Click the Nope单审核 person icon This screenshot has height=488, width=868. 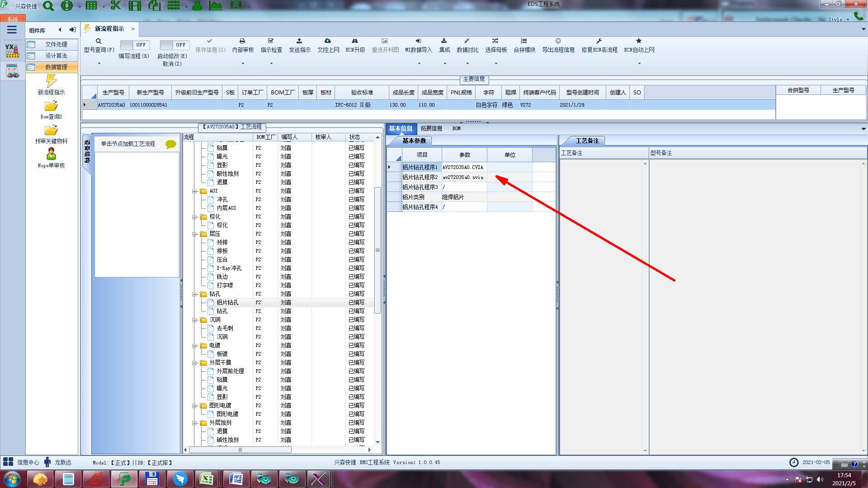(51, 154)
